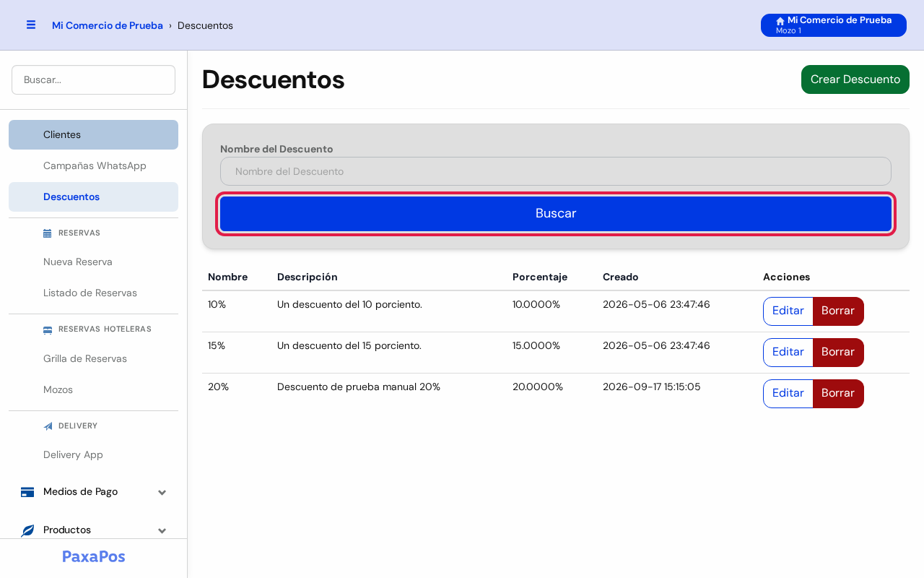Click the 15.0000% percentage cell

[x=536, y=346]
